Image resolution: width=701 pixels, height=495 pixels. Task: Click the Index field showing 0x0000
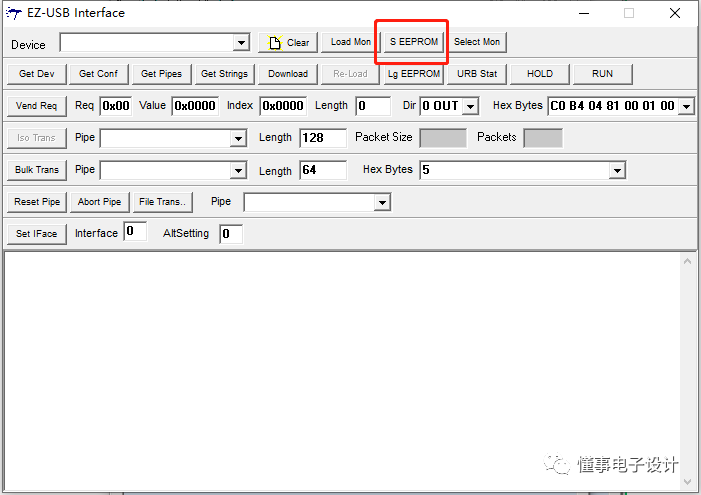[x=283, y=106]
